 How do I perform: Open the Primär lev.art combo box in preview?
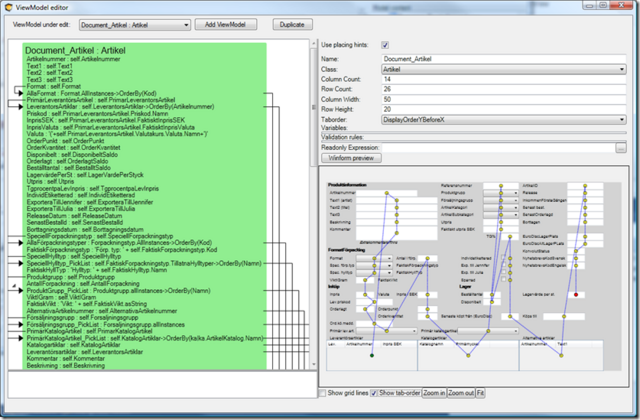click(x=387, y=331)
